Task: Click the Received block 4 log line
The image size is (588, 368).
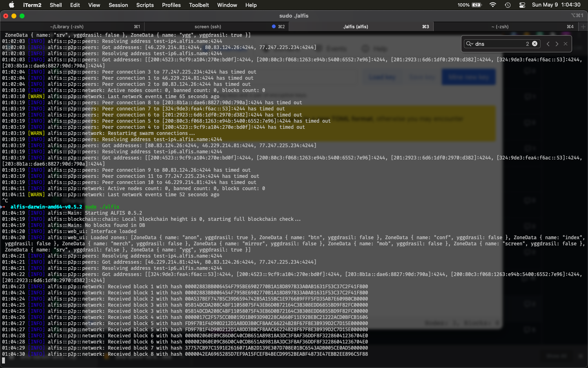Action: (x=185, y=317)
